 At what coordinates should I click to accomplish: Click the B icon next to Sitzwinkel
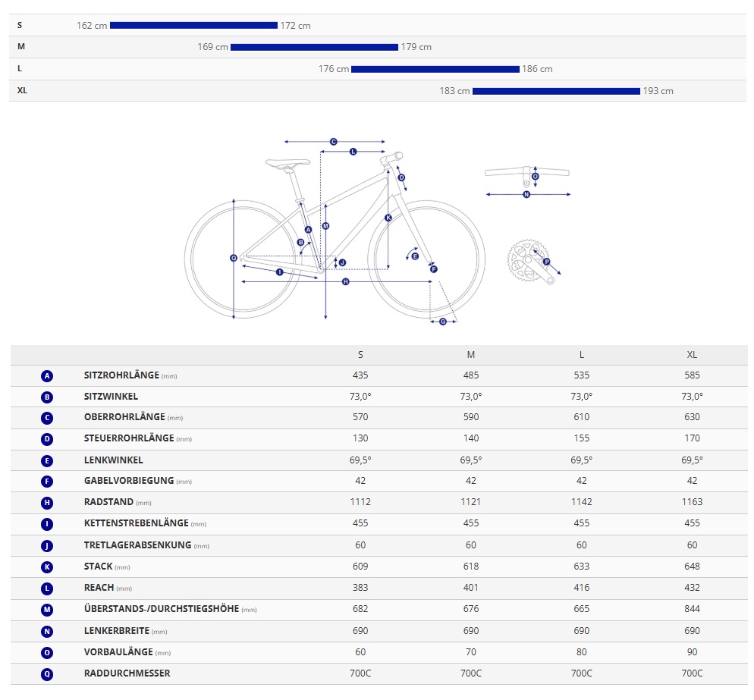(47, 397)
